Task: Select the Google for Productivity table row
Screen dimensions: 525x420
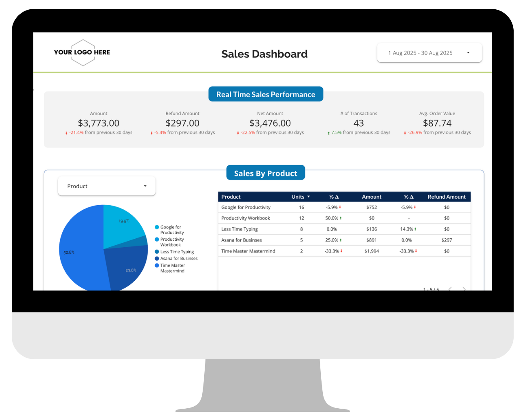Action: pos(344,207)
